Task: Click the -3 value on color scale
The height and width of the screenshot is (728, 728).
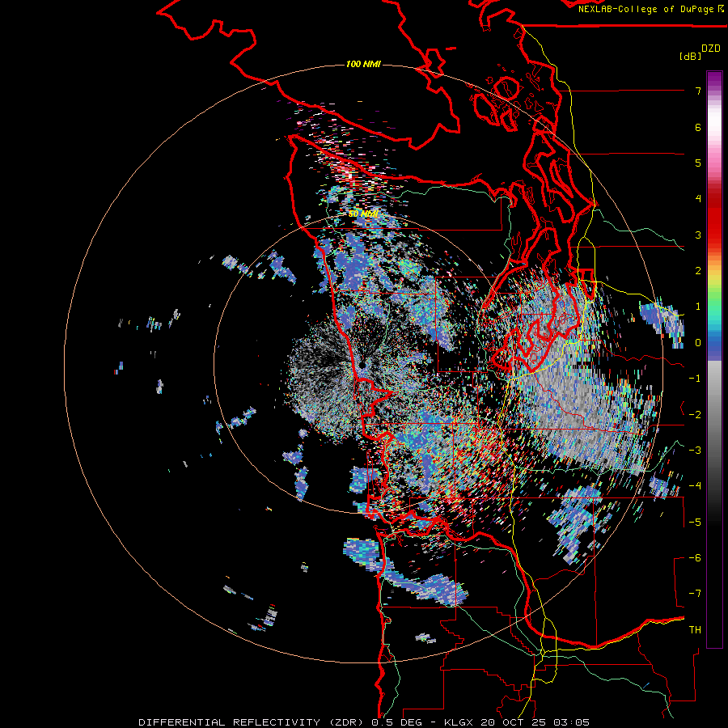Action: pyautogui.click(x=695, y=451)
